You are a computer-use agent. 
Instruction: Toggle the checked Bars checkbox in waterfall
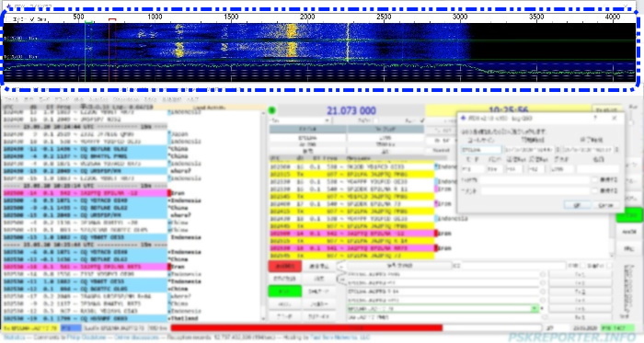33,19
